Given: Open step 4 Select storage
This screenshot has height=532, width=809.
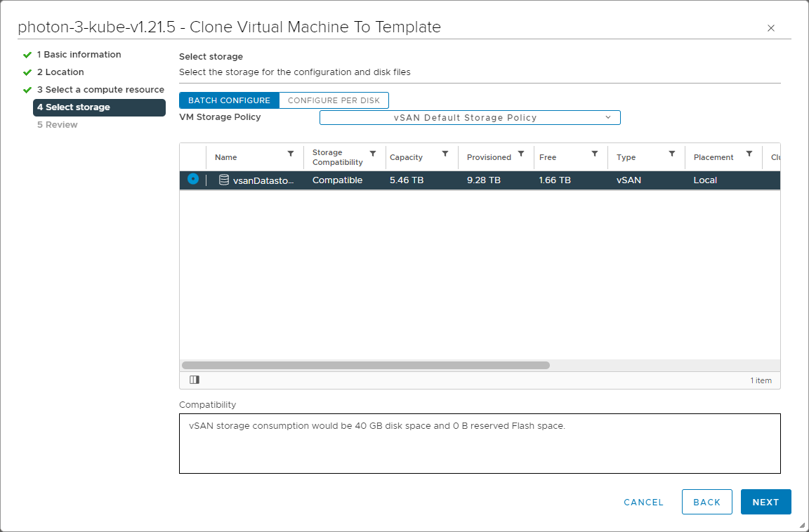Looking at the screenshot, I should point(99,107).
